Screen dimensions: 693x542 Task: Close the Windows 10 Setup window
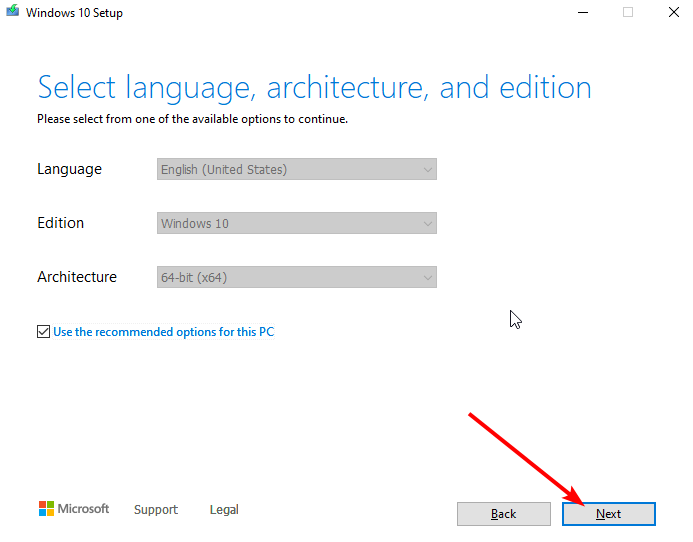tap(673, 13)
